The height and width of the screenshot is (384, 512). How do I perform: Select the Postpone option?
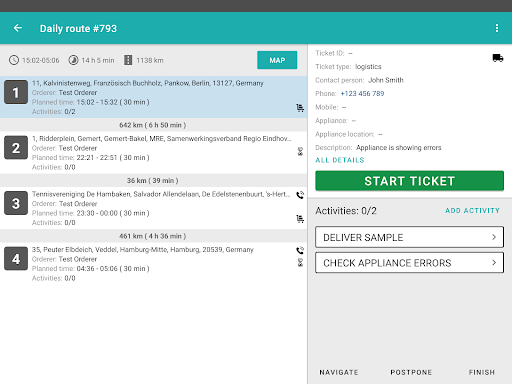411,372
